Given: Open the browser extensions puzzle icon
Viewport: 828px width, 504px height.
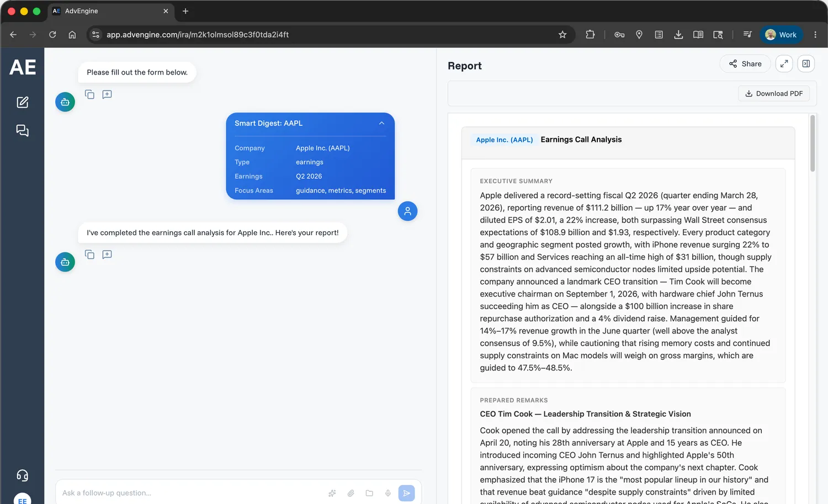Looking at the screenshot, I should click(590, 35).
